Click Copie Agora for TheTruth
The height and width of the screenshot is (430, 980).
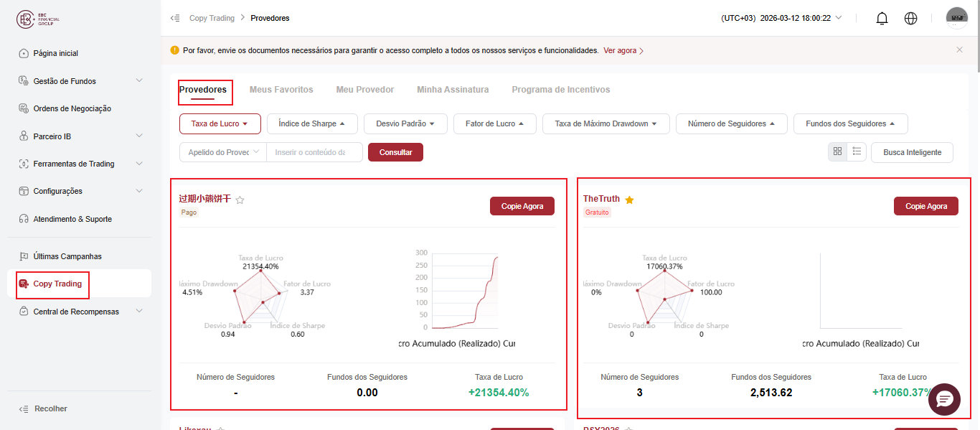926,206
